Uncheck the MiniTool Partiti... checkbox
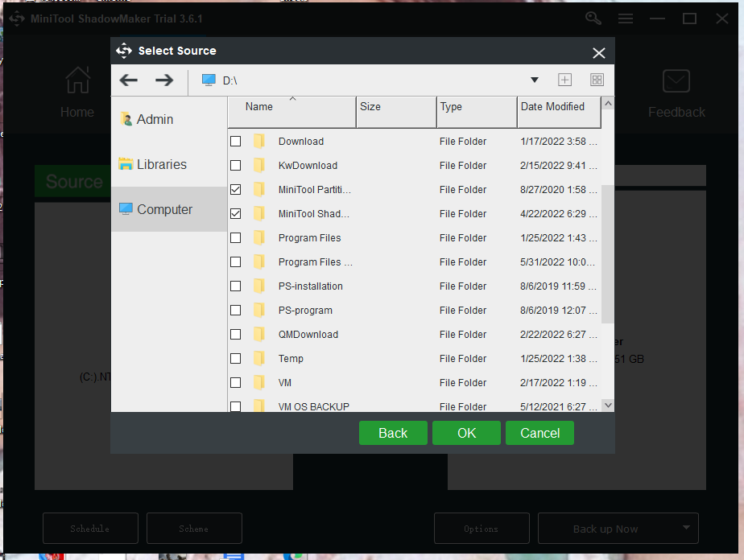744x560 pixels. [x=235, y=190]
